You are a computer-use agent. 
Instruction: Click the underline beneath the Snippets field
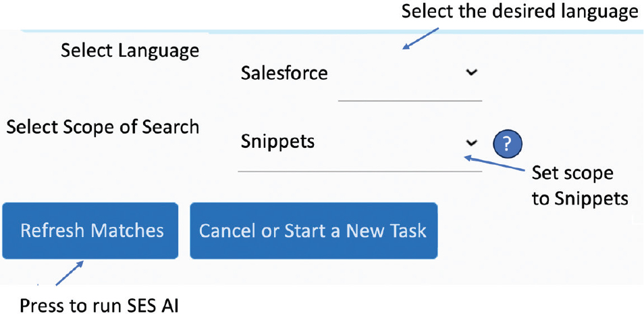[x=360, y=171]
